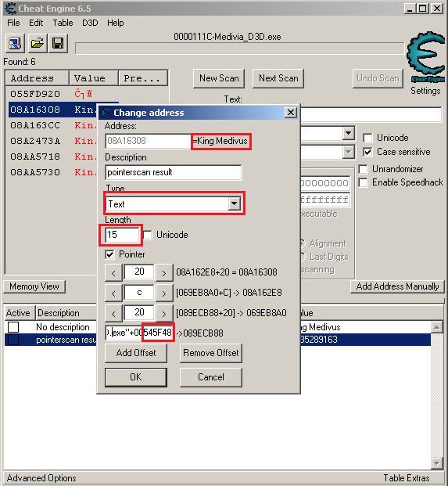
Task: Decrease the first offset 20 with left arrow
Action: click(113, 273)
